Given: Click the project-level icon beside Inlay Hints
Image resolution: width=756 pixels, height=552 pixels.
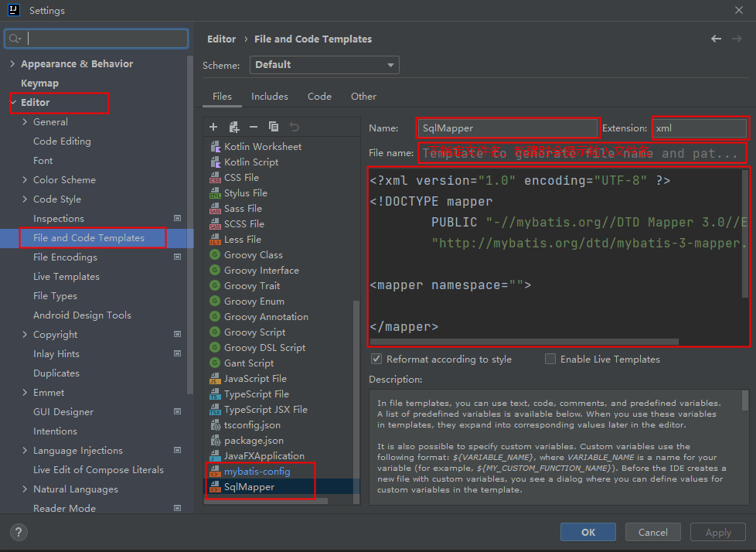Looking at the screenshot, I should coord(178,353).
